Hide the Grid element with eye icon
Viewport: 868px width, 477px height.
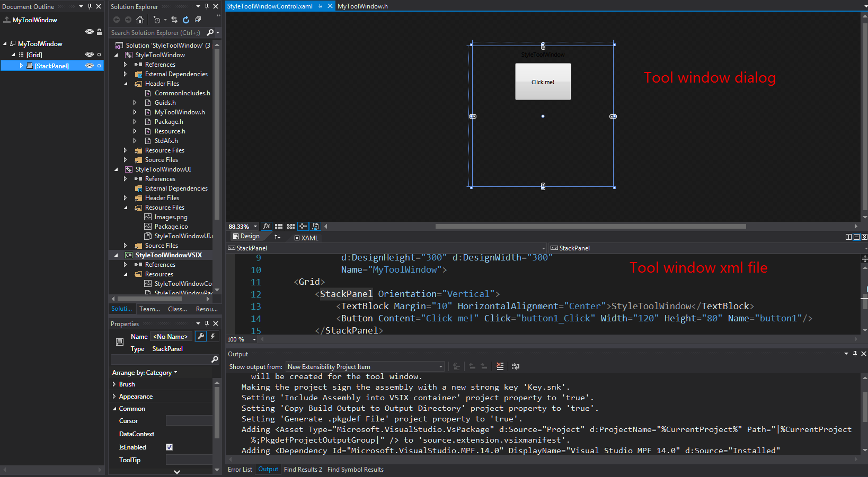[89, 55]
